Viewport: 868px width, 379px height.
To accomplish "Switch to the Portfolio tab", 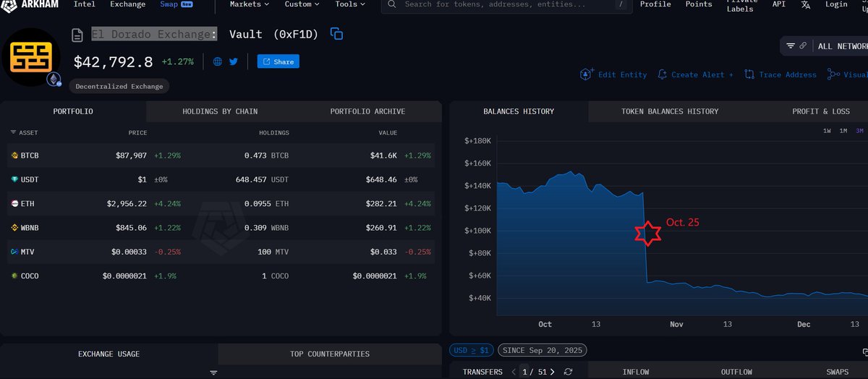I will [x=73, y=111].
